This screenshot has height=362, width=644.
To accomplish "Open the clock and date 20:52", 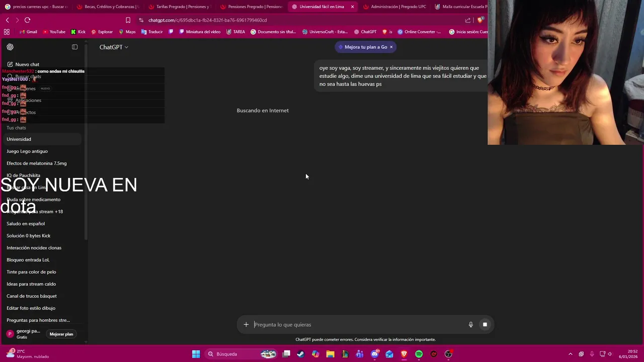I will [629, 354].
